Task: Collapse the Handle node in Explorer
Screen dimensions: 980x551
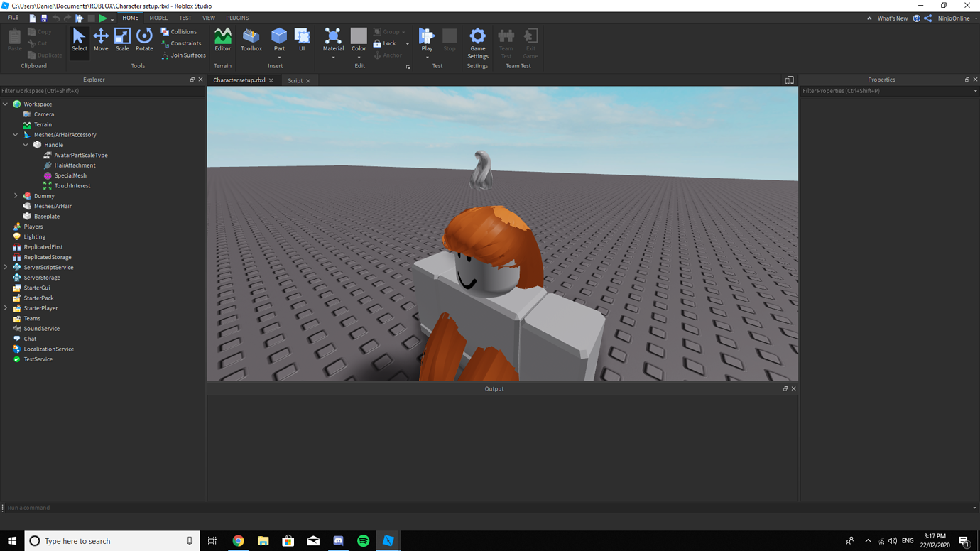Action: [x=26, y=144]
